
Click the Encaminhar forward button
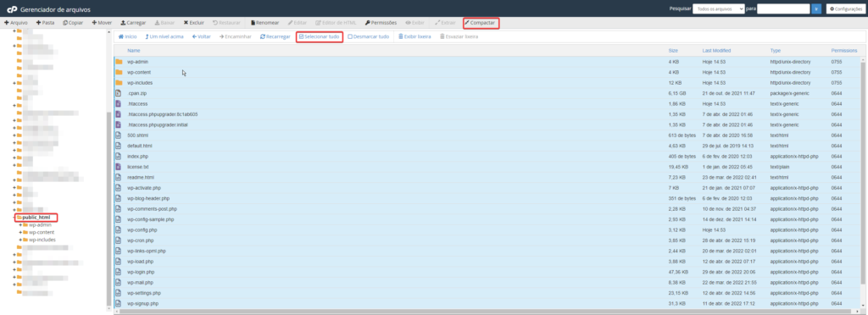tap(236, 36)
